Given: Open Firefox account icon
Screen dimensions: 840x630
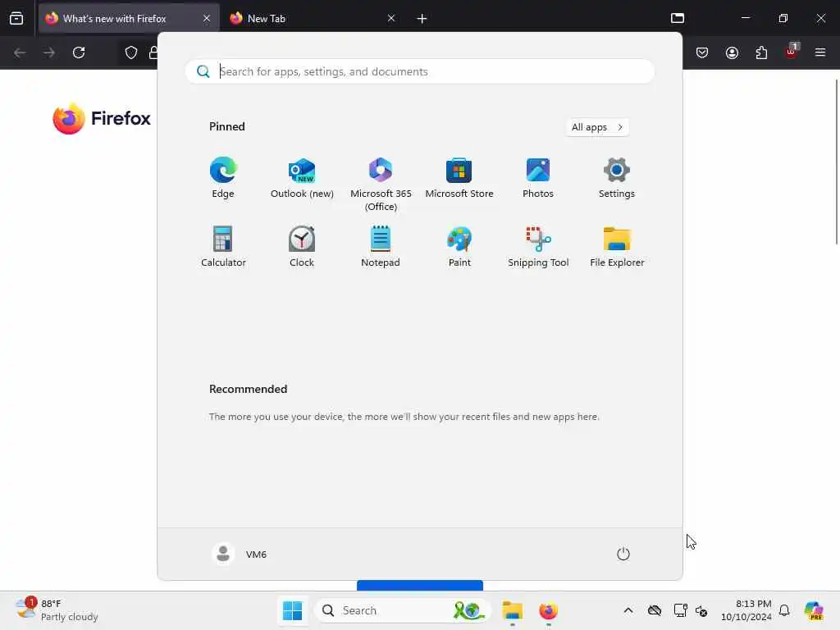Looking at the screenshot, I should click(x=732, y=52).
